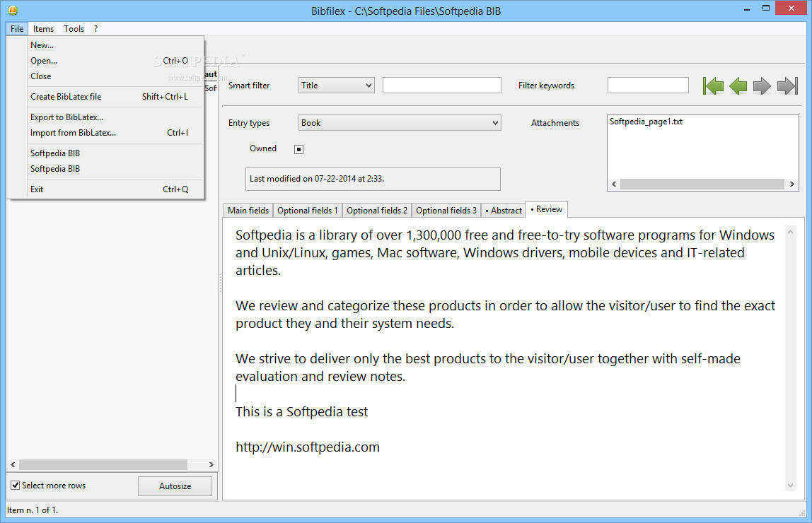812x523 pixels.
Task: Click into the Smart filter text field
Action: [x=442, y=86]
